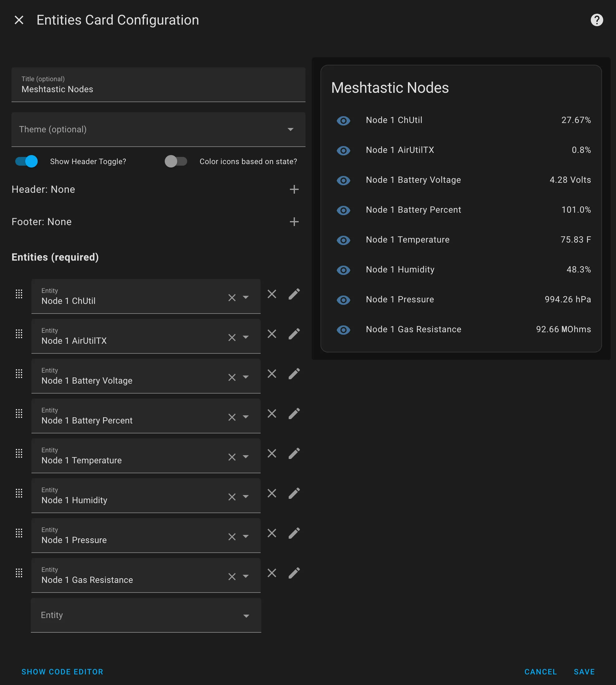Click drag handle for Node 1 Battery Voltage
This screenshot has height=685, width=616.
click(x=19, y=374)
